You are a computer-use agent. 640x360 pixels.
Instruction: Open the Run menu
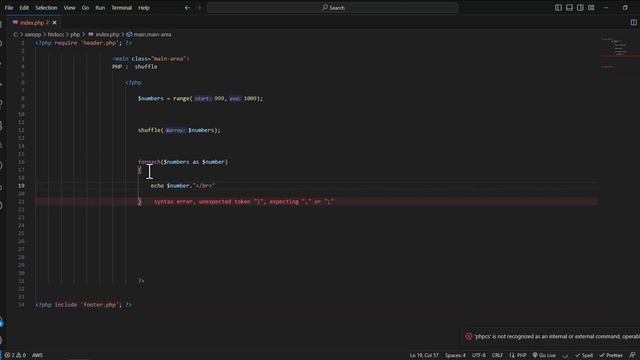click(100, 7)
